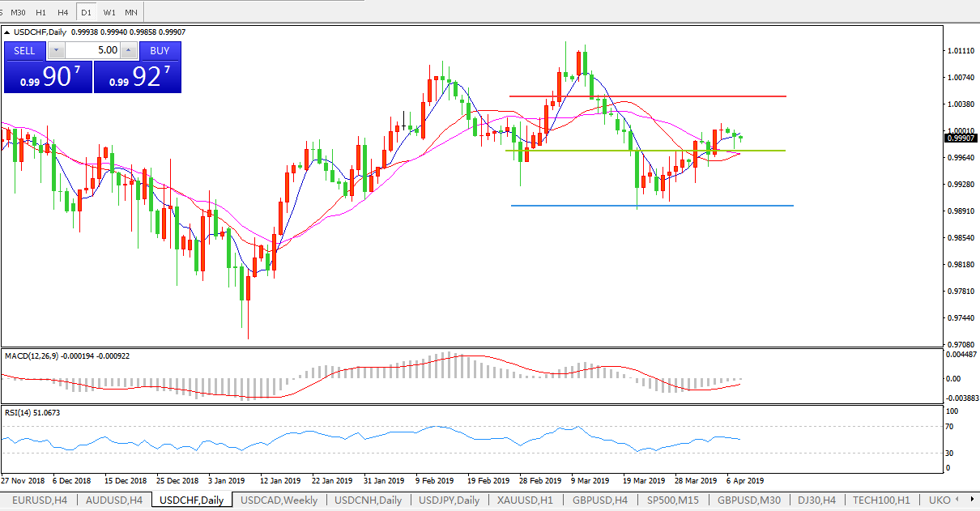Select the blue horizontal support line

(648, 206)
